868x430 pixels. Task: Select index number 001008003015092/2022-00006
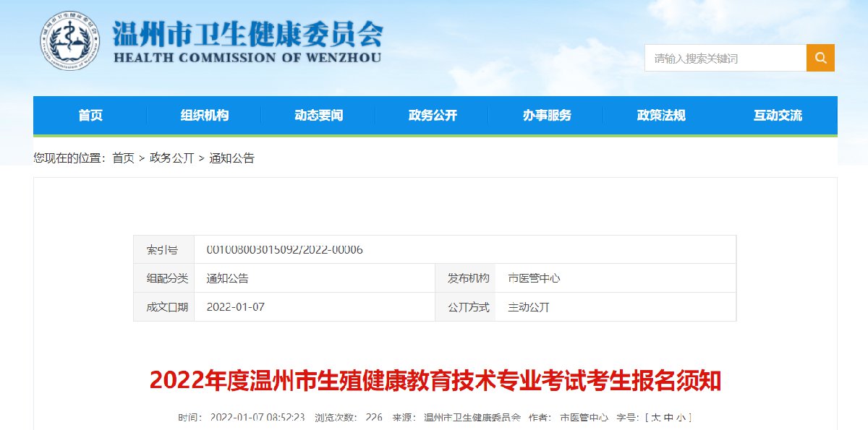pyautogui.click(x=285, y=249)
